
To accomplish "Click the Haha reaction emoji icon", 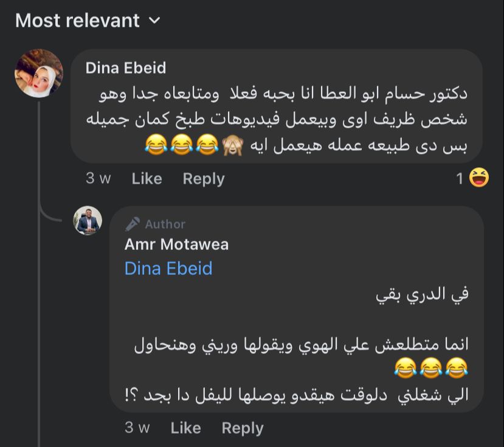I will [x=479, y=178].
